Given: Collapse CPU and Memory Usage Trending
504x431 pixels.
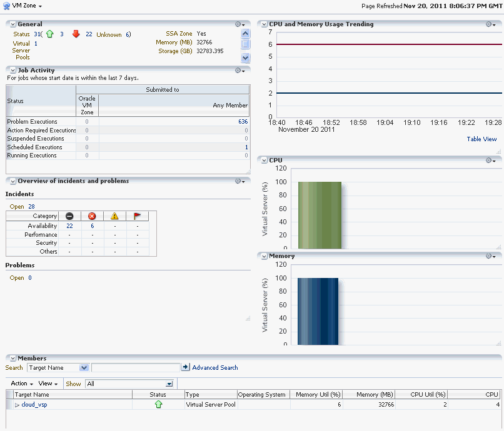Looking at the screenshot, I should coord(265,24).
